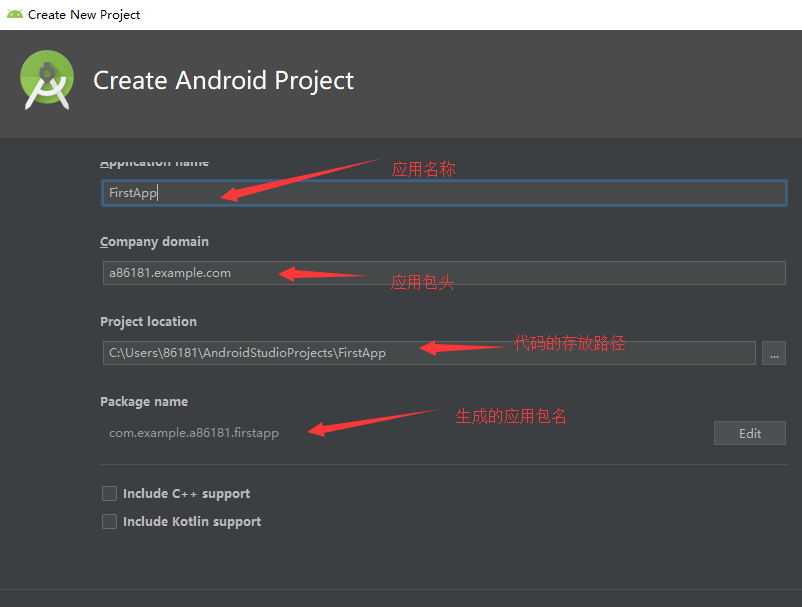Open the project location browse button
Screen dimensions: 802x607
click(x=774, y=353)
